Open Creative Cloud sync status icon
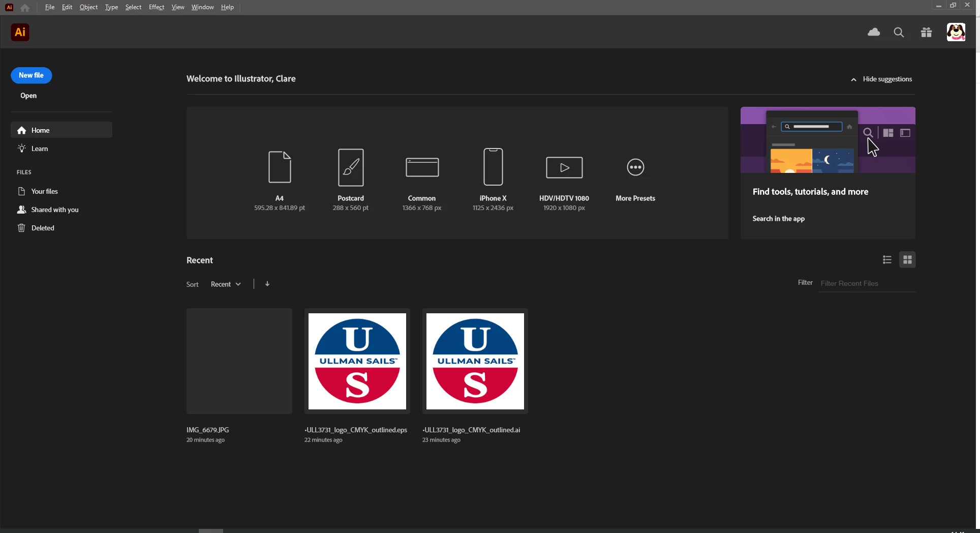The image size is (980, 533). (x=874, y=32)
